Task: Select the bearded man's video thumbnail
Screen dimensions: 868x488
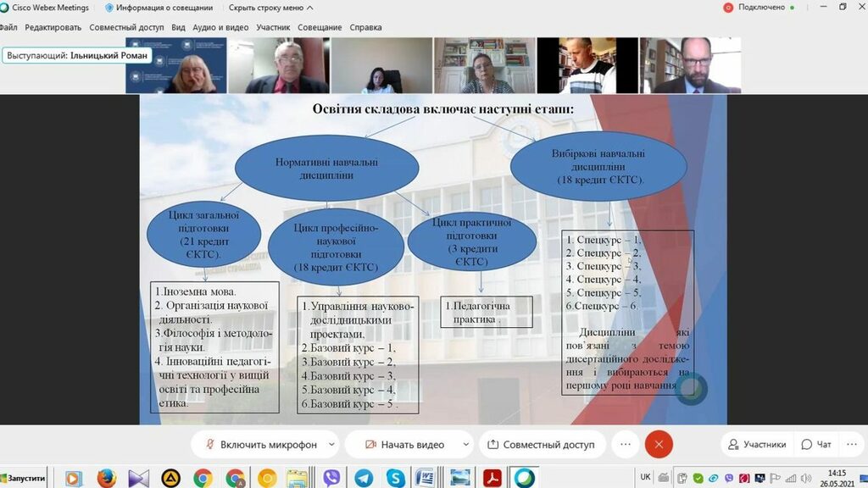Action: tap(690, 65)
